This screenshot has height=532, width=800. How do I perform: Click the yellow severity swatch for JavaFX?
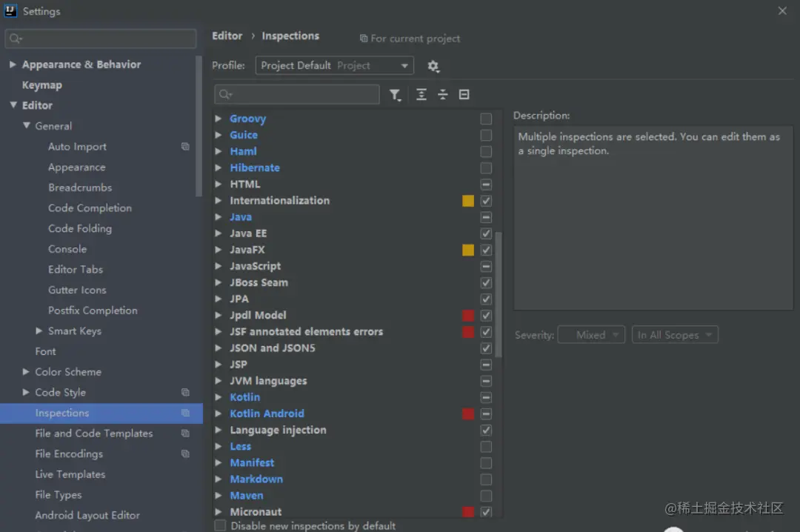pyautogui.click(x=468, y=250)
